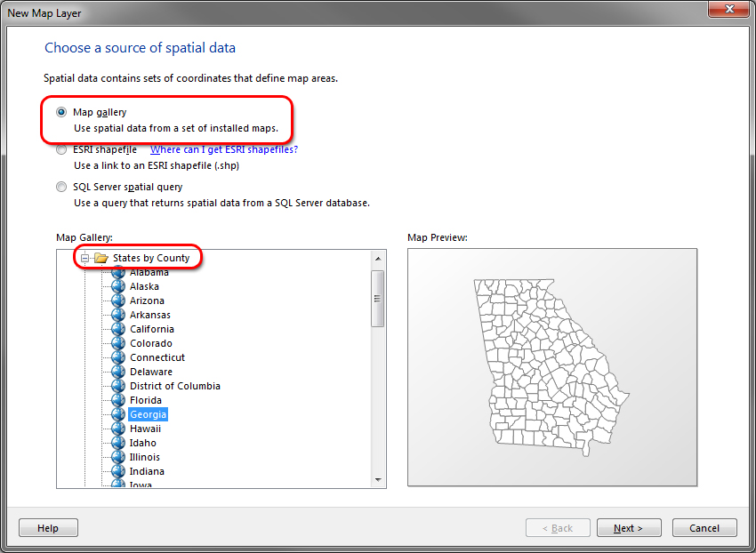Select SQL Server spatial query radio button
The height and width of the screenshot is (553, 756).
tap(61, 188)
